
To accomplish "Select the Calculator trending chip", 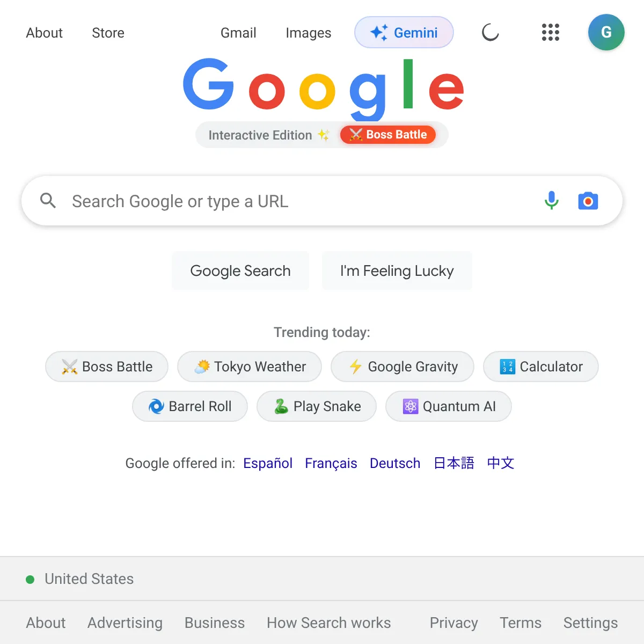I will (541, 367).
